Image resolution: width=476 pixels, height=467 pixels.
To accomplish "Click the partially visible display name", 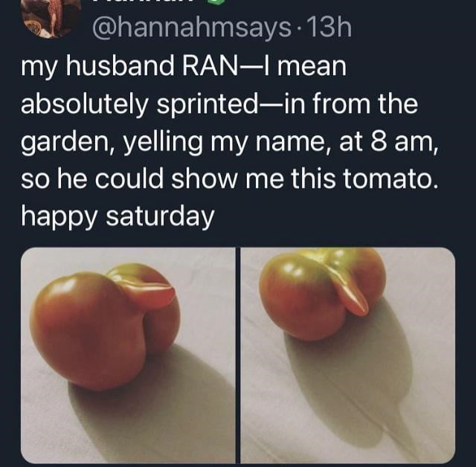I will pos(149,4).
